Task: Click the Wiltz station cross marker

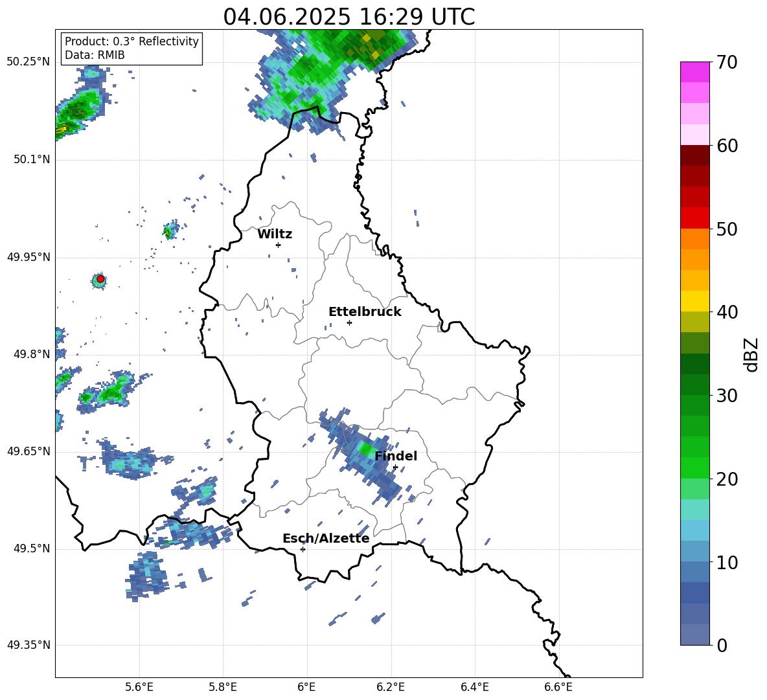Action: [278, 245]
